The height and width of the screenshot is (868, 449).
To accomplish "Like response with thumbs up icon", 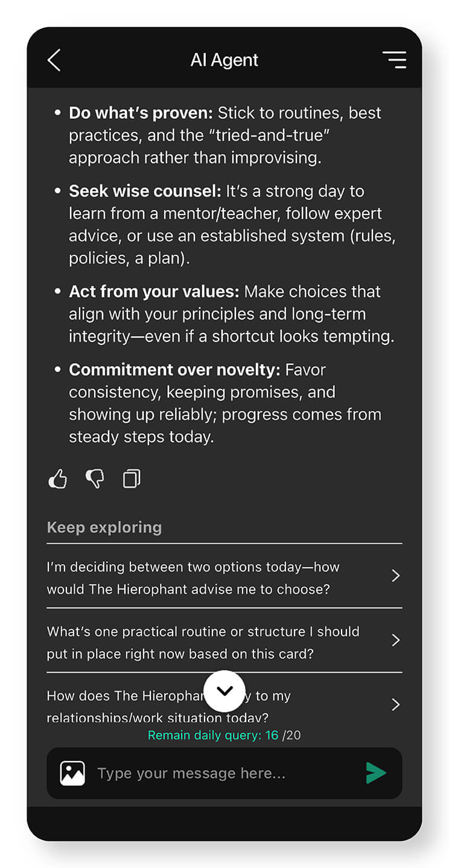I will click(x=58, y=480).
